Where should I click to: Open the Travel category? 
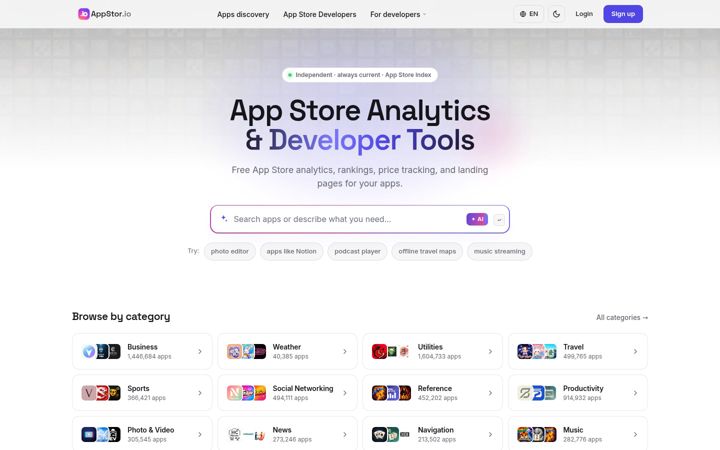[578, 351]
